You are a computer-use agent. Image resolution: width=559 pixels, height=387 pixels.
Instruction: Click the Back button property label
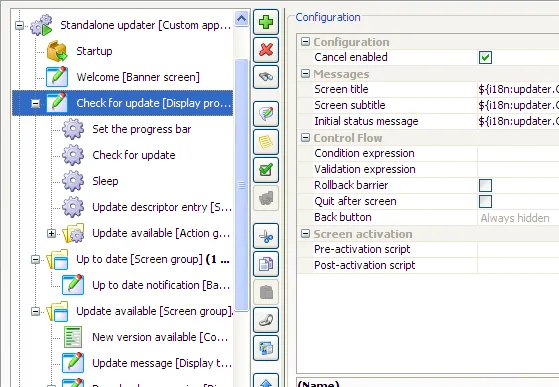[x=343, y=217]
